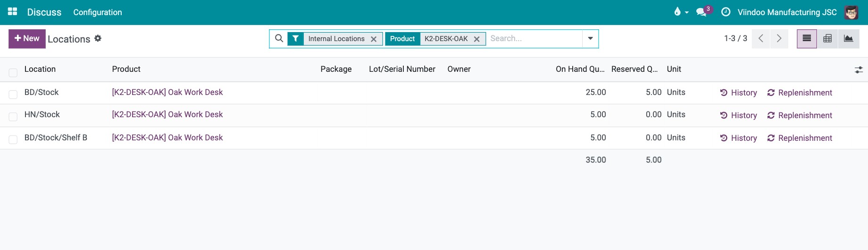Click the Locations breadcrumb title
Image resolution: width=868 pixels, height=250 pixels.
coord(69,39)
